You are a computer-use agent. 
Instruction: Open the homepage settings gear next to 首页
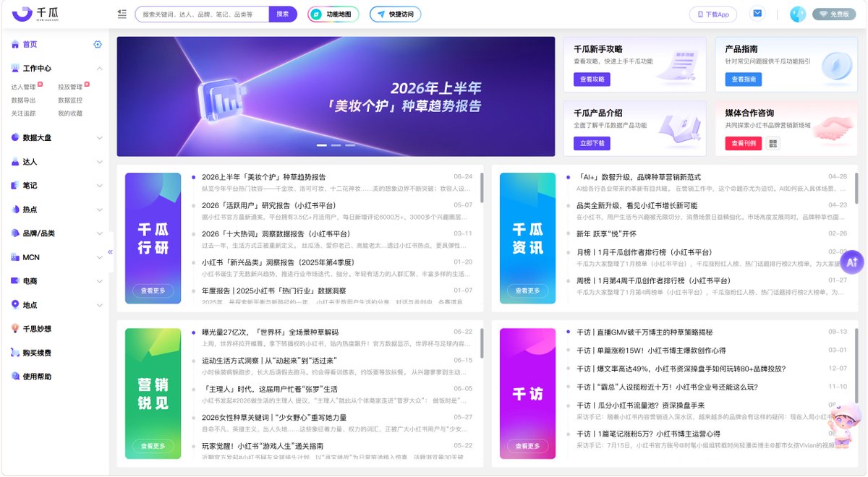coord(98,45)
